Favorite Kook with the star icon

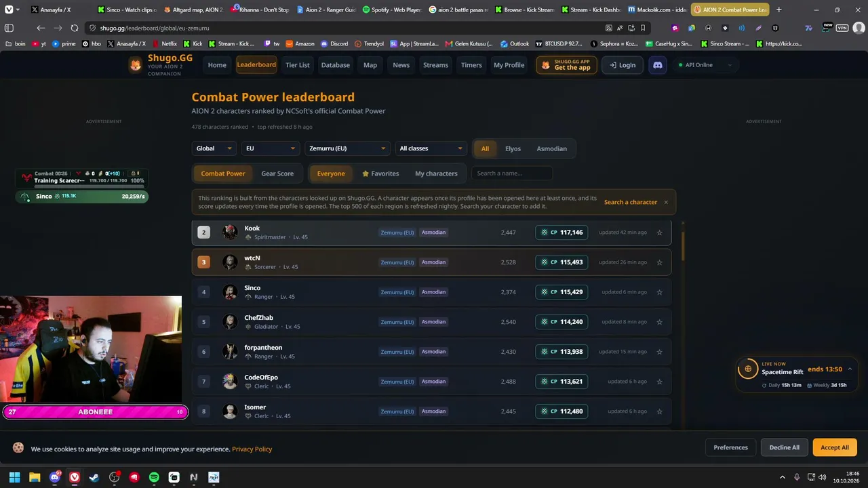click(x=659, y=232)
